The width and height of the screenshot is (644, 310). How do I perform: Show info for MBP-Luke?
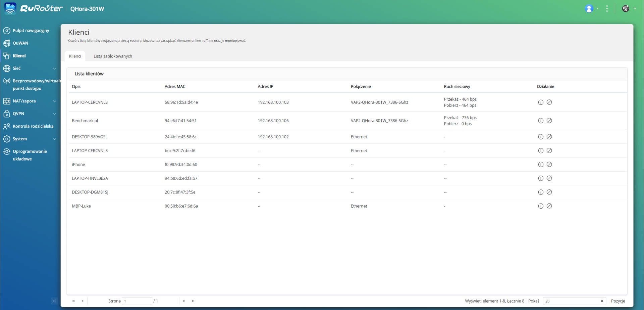pos(541,206)
